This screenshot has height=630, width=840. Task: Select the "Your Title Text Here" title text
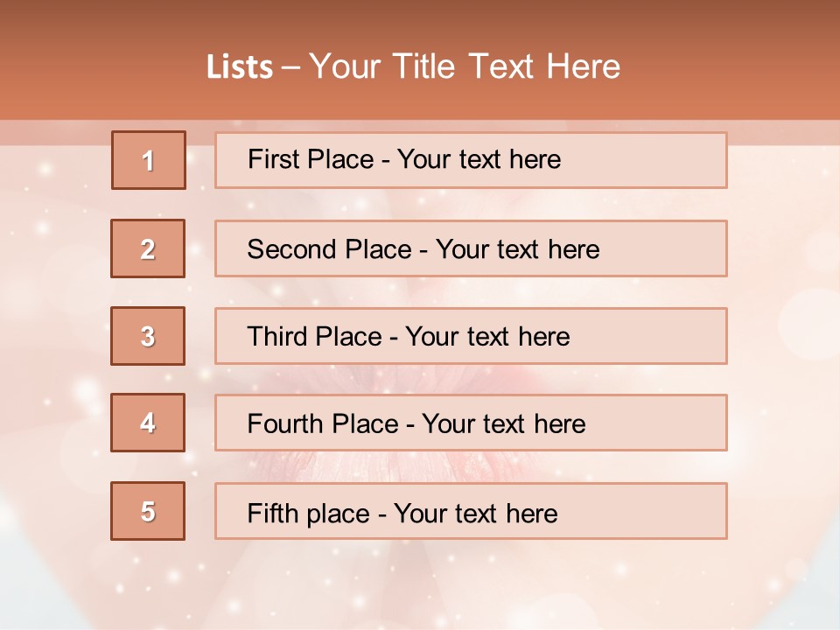tap(465, 66)
